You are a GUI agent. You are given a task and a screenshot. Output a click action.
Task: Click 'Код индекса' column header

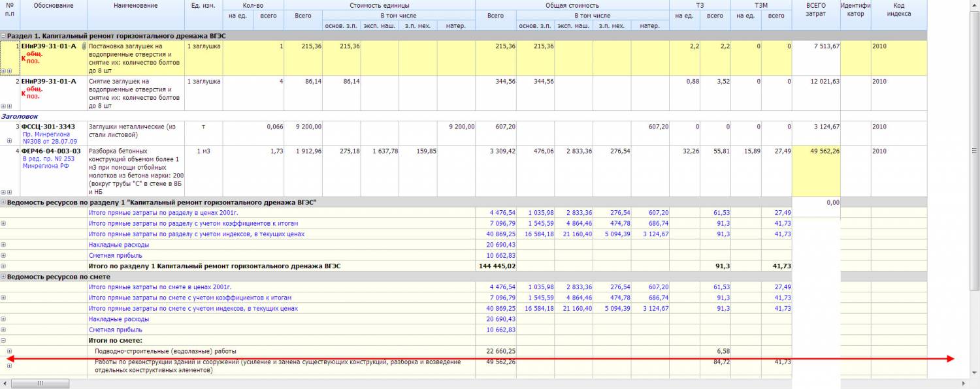[898, 9]
